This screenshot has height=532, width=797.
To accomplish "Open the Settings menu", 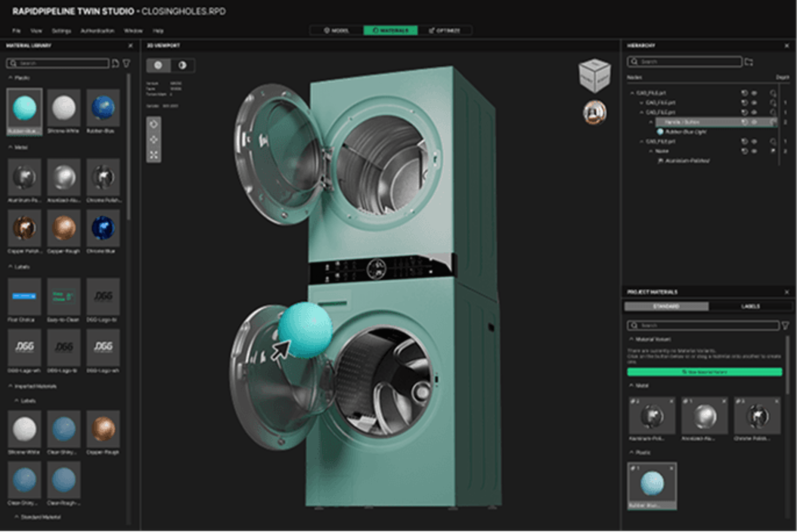I will tap(61, 31).
